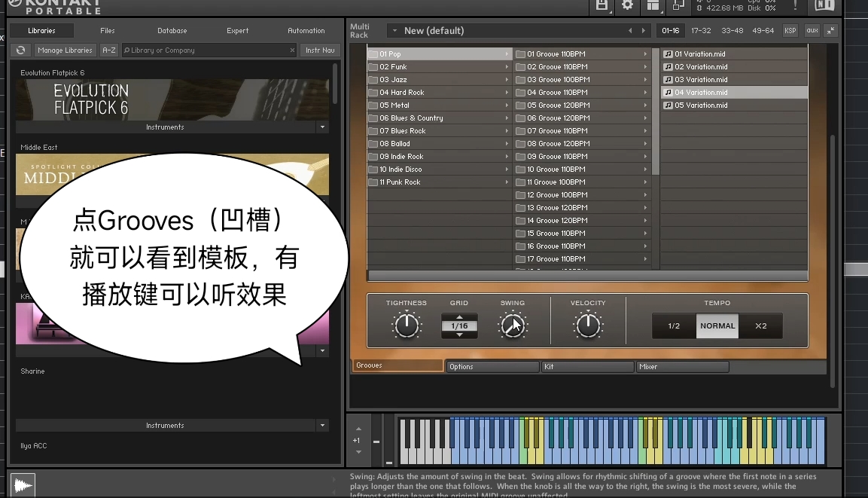The image size is (868, 498).
Task: Increase grid value with up arrow
Action: point(459,317)
